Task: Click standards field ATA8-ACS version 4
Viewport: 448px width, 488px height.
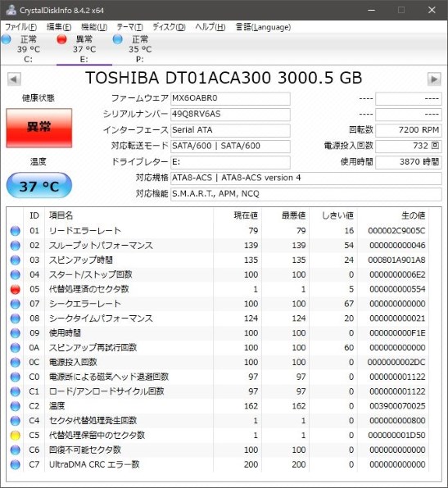Action: (306, 178)
